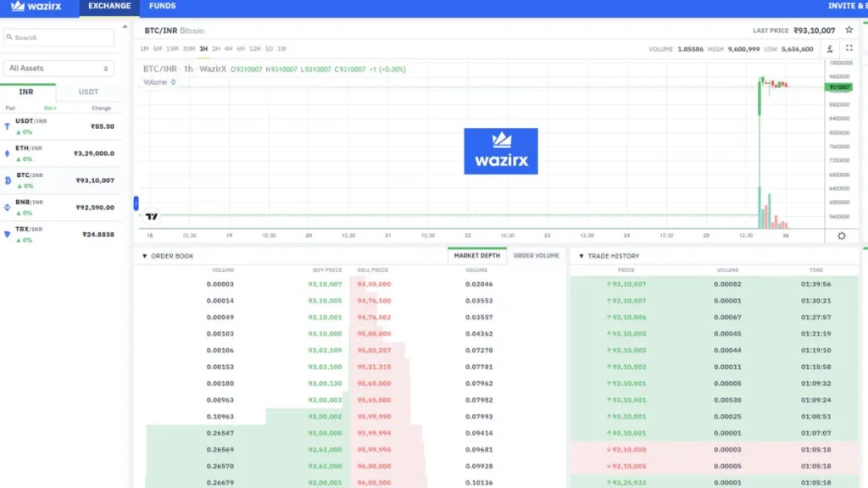Select the ETH/INR pair icon
Screen dimensions: 868x488
[x=8, y=153]
